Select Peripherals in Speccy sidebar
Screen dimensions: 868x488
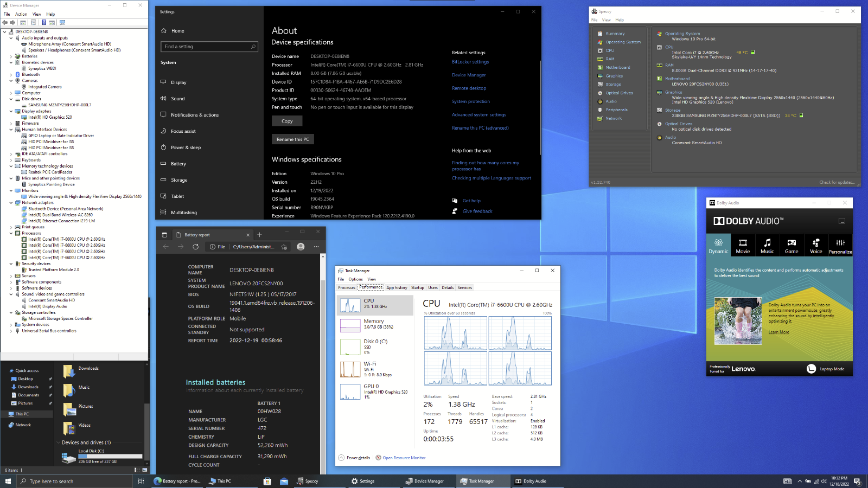[617, 110]
